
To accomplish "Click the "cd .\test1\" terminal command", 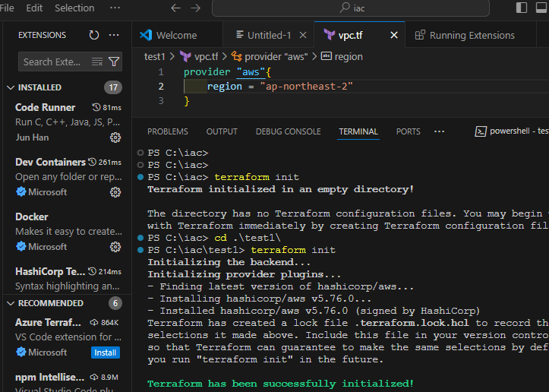I will click(x=248, y=238).
